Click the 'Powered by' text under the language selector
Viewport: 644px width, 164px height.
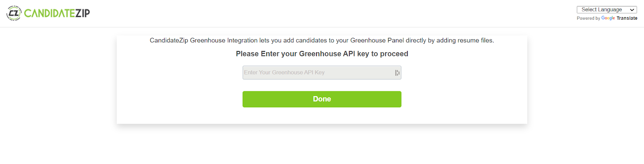coord(588,18)
